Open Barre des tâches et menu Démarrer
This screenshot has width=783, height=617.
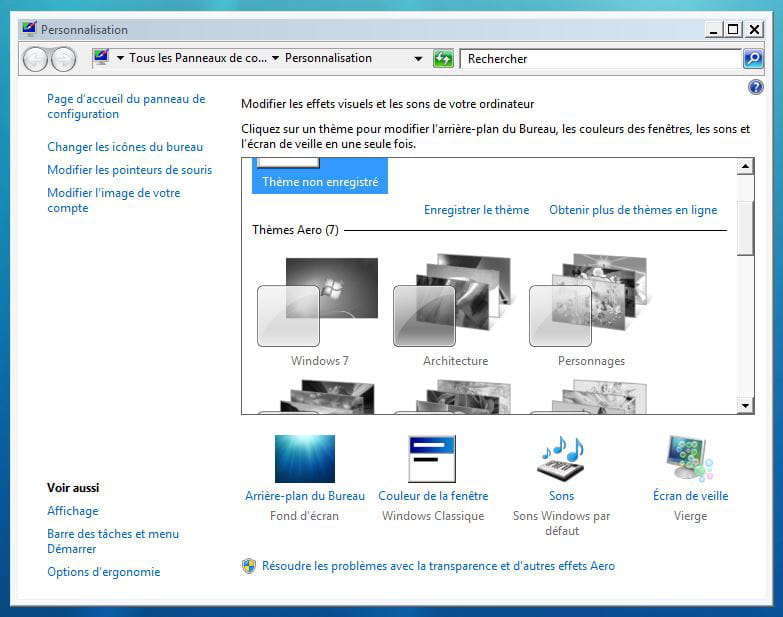coord(113,541)
